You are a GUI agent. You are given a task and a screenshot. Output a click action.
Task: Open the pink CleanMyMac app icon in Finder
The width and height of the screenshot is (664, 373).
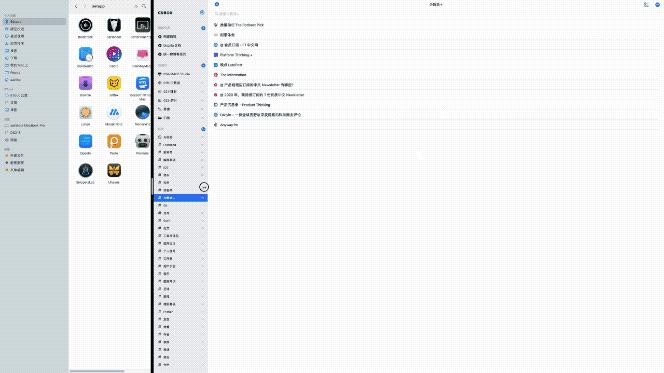[142, 54]
